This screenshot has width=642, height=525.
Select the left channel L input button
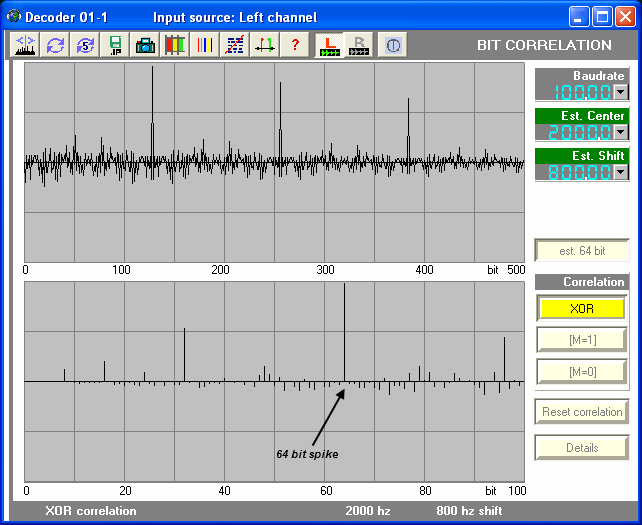click(330, 45)
